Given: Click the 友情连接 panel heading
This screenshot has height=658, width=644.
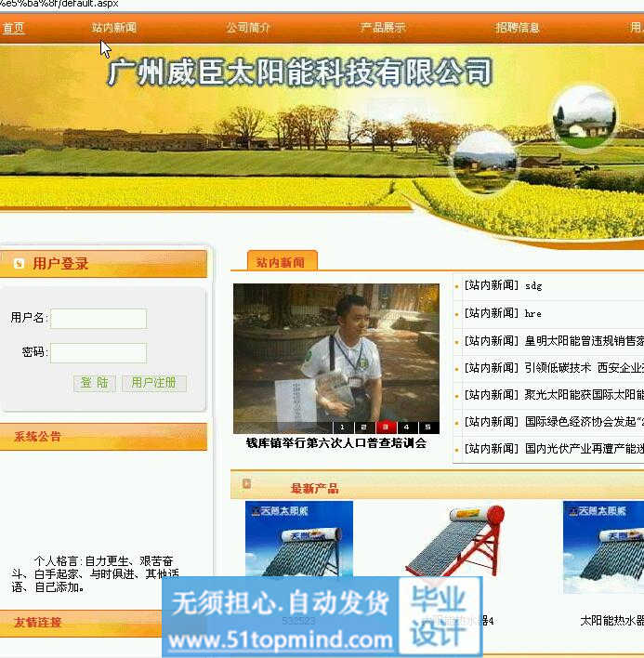Looking at the screenshot, I should pyautogui.click(x=38, y=622).
